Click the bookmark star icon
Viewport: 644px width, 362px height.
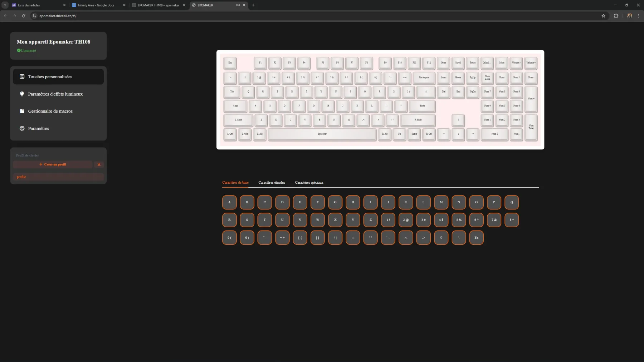click(604, 16)
